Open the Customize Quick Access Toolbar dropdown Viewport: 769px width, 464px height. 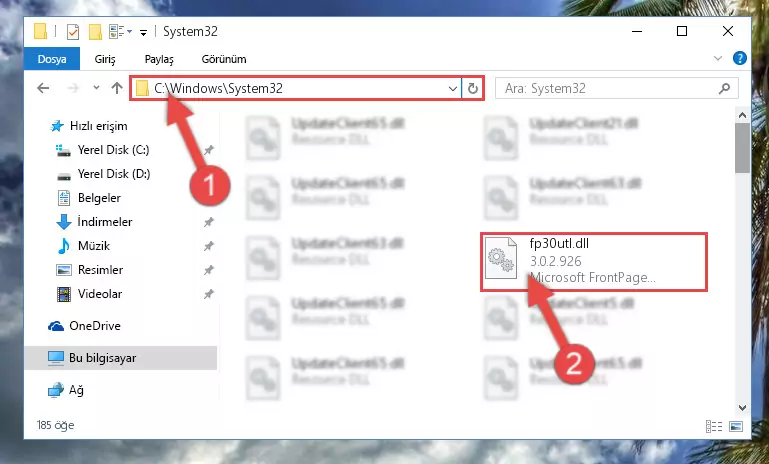coord(143,32)
